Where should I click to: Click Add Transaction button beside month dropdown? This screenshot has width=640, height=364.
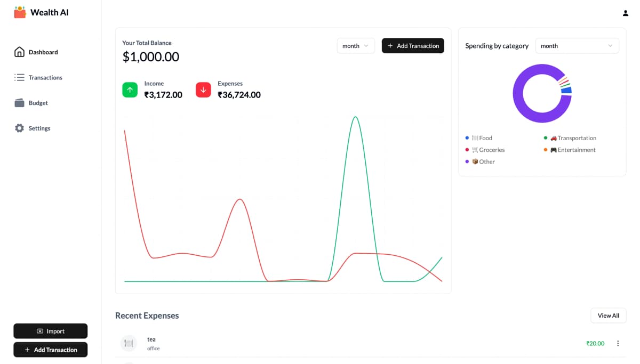point(413,46)
